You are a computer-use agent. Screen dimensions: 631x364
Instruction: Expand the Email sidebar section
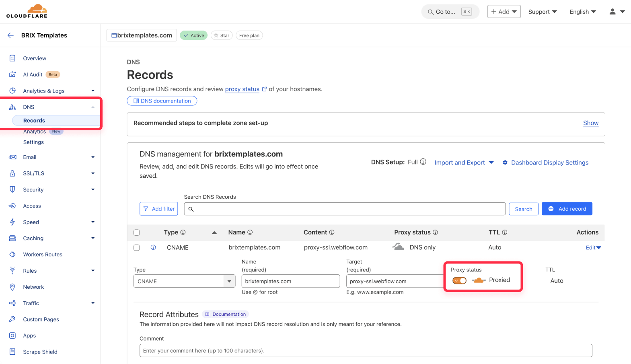(93, 157)
